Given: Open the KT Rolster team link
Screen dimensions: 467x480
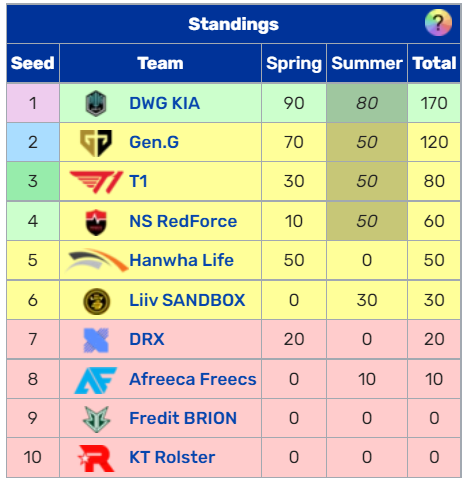Looking at the screenshot, I should [172, 457].
